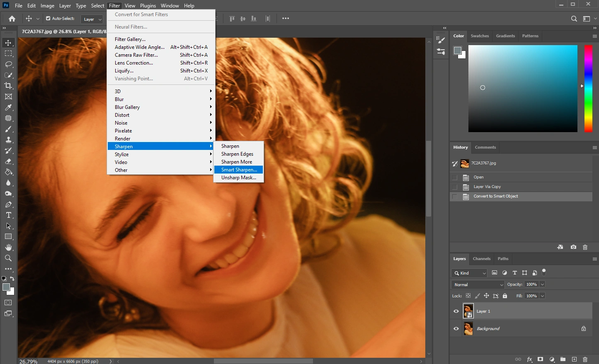Viewport: 599px width, 364px height.
Task: Add a layer style with fx icon
Action: pos(529,359)
